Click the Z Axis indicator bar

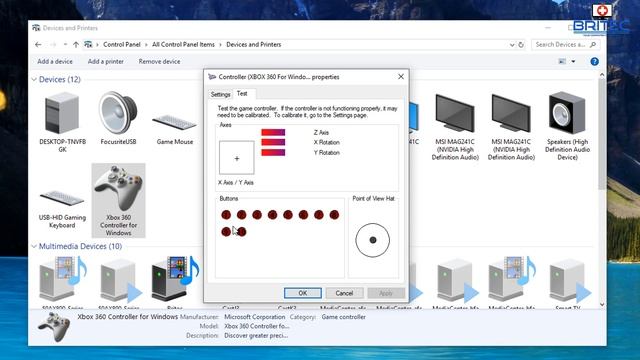click(273, 132)
